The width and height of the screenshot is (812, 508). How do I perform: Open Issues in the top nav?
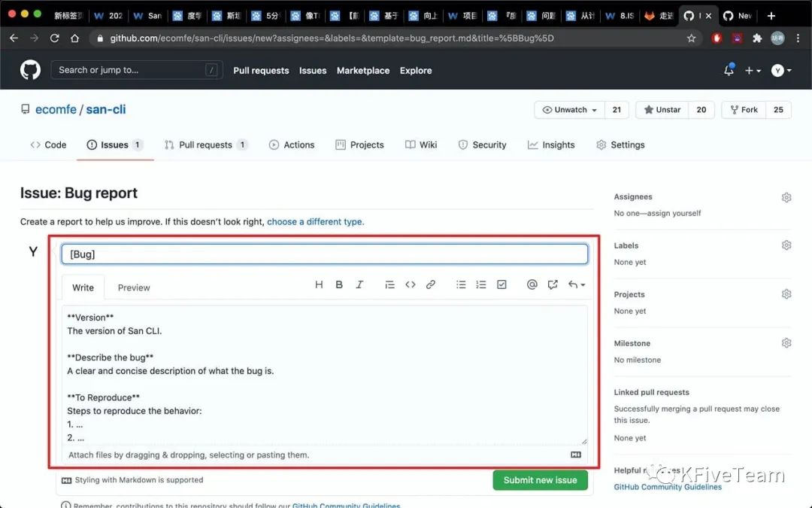tap(313, 71)
